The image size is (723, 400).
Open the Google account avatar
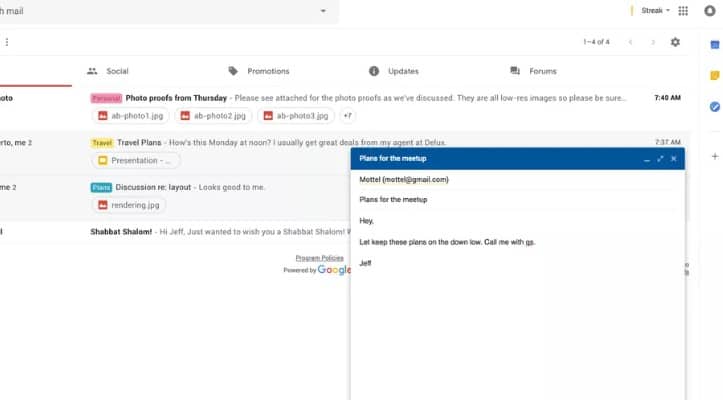pos(710,11)
